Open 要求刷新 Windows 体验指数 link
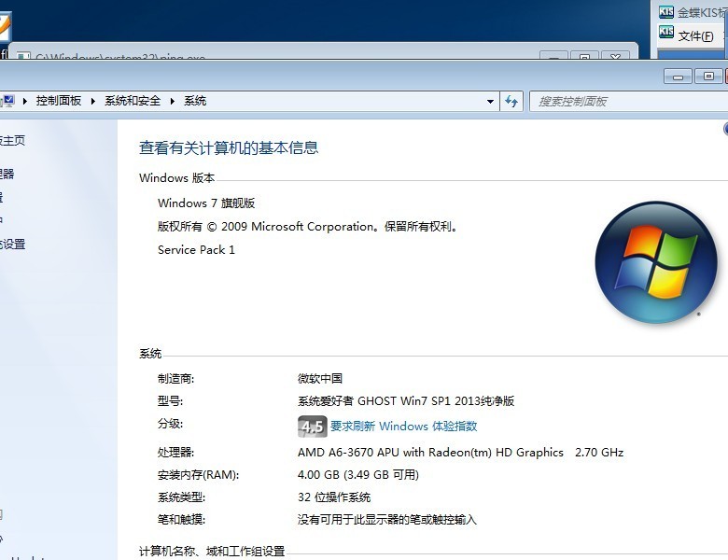 coord(403,427)
